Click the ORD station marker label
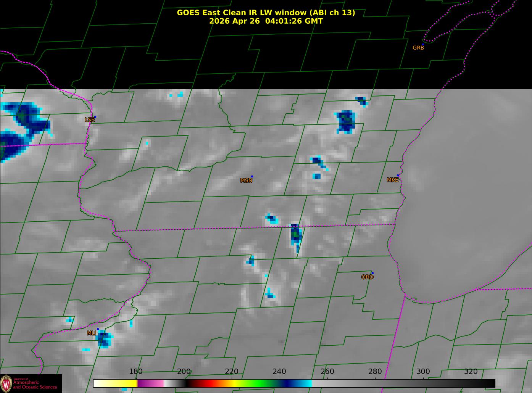Screen dimensions: 532x393 tap(367, 277)
